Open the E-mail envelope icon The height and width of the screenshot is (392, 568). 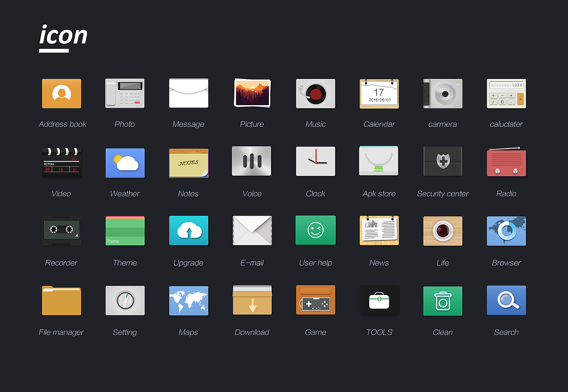(252, 231)
